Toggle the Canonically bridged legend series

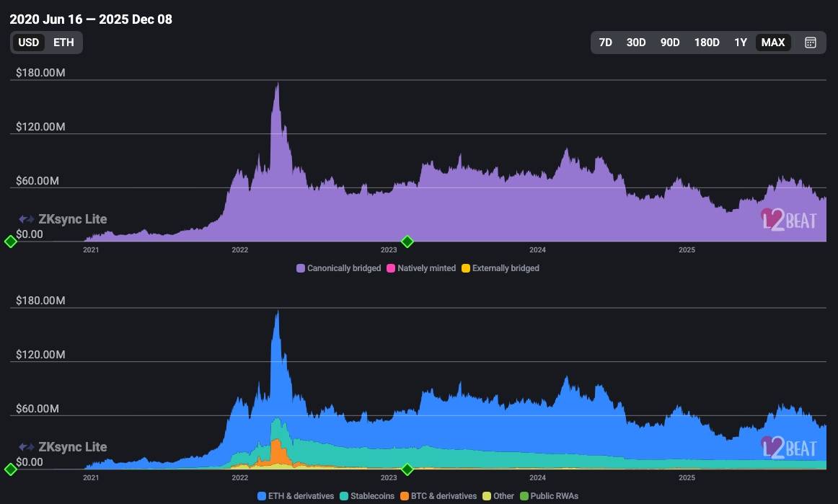(x=338, y=268)
